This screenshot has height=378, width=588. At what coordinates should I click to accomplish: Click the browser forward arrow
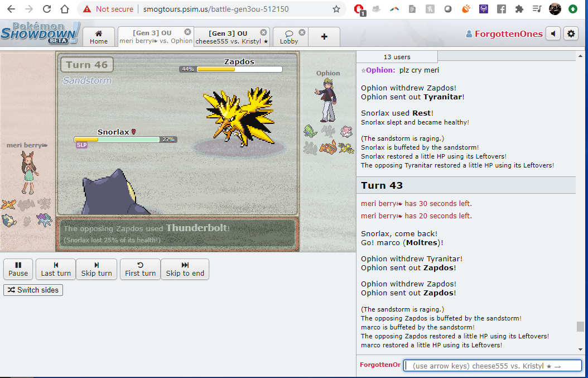29,9
